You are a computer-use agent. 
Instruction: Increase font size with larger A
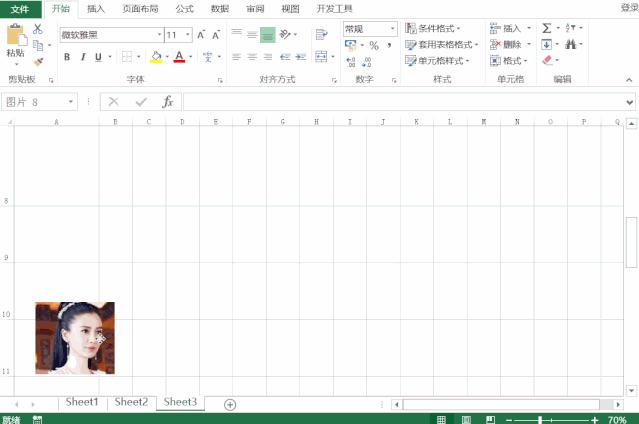tap(201, 35)
